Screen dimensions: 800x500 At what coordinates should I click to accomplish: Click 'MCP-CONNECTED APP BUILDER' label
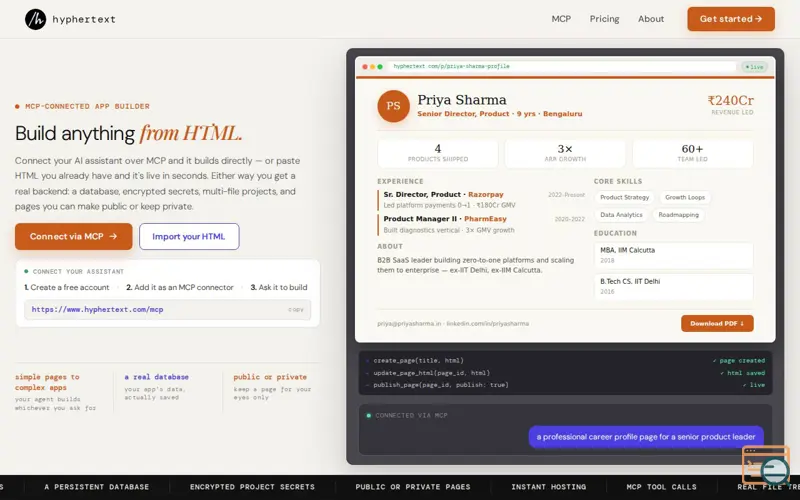(x=87, y=107)
